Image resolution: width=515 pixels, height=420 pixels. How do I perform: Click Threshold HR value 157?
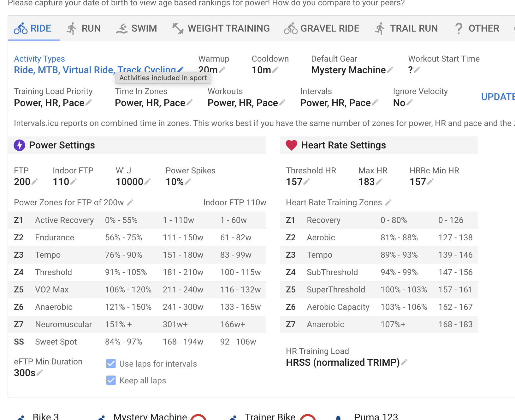294,182
